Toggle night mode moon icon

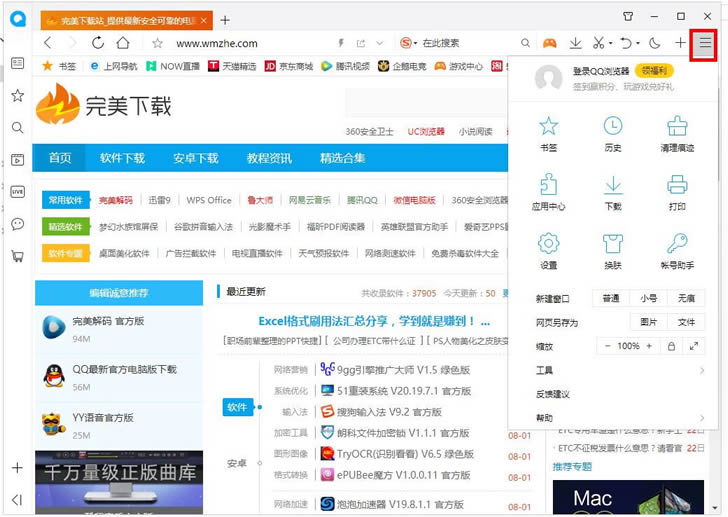pos(655,43)
